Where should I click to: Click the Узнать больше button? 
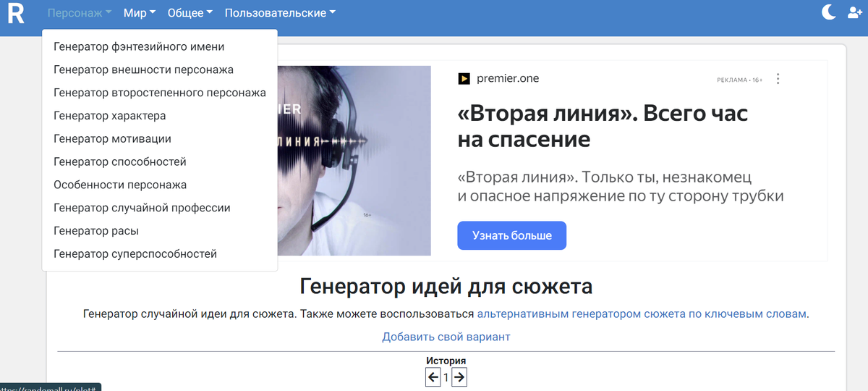coord(511,235)
